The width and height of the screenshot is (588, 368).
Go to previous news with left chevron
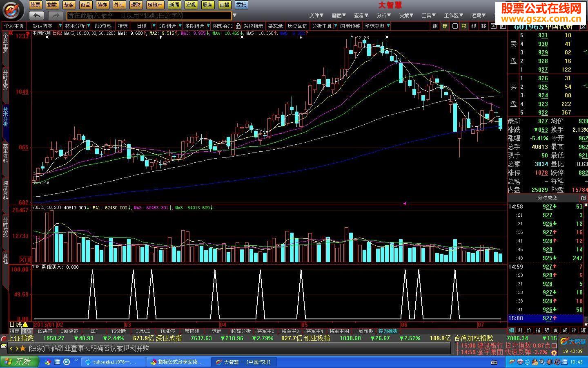11,348
